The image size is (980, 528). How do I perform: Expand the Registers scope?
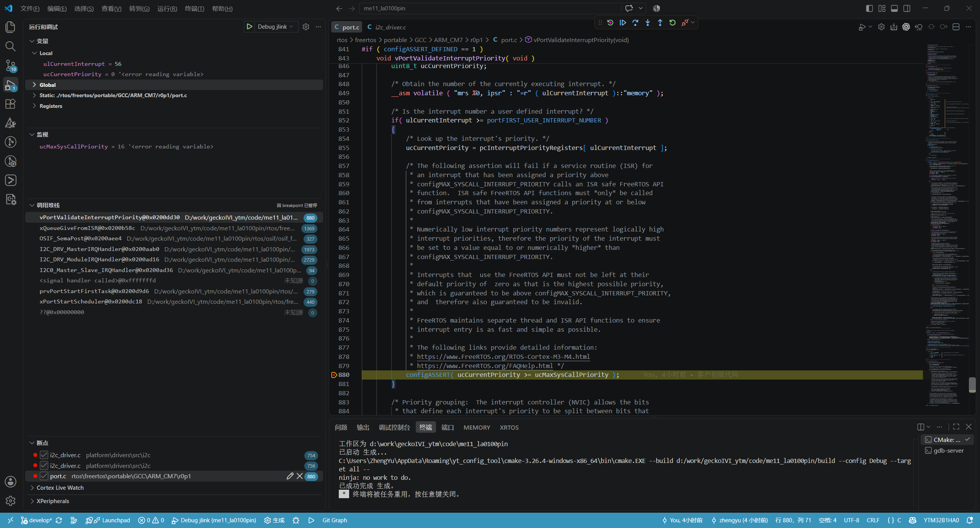click(34, 106)
